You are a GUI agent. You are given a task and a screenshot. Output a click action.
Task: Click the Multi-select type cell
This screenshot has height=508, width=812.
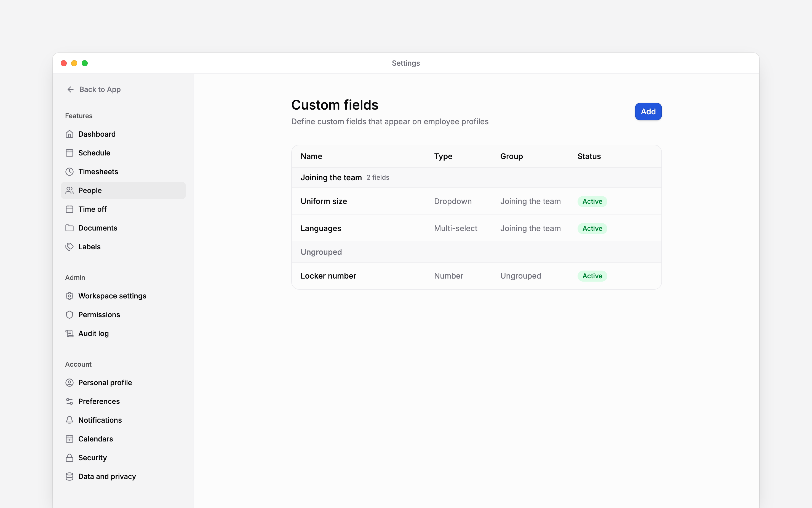(456, 229)
